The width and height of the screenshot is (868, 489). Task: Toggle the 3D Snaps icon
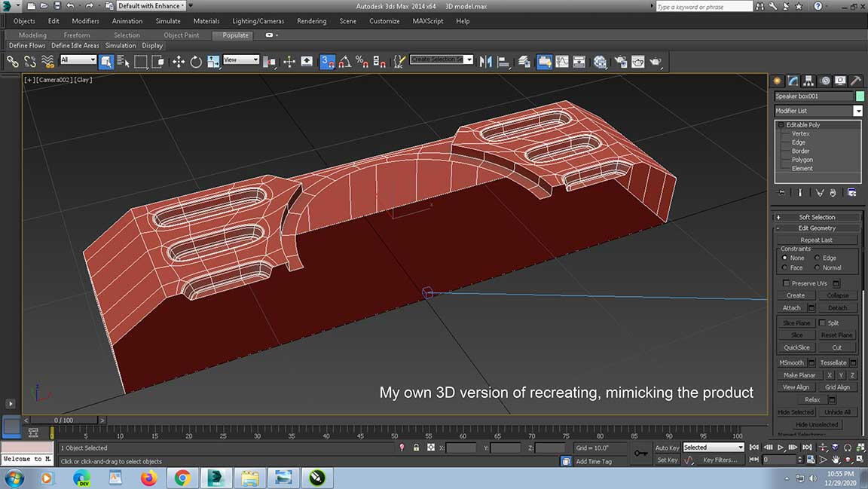(x=327, y=61)
